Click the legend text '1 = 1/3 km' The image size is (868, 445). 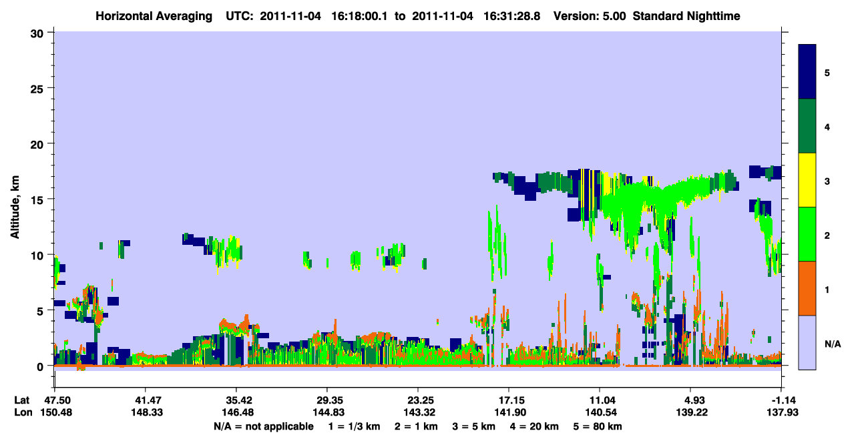[x=355, y=426]
